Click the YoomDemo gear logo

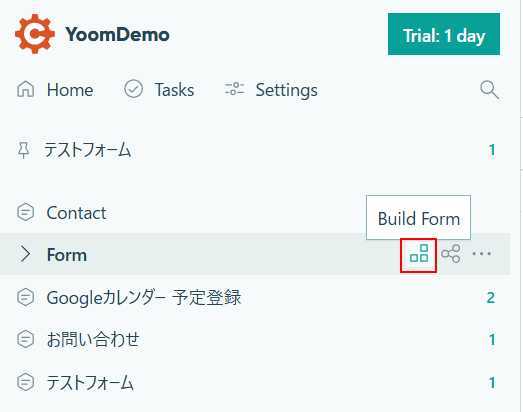pos(35,34)
